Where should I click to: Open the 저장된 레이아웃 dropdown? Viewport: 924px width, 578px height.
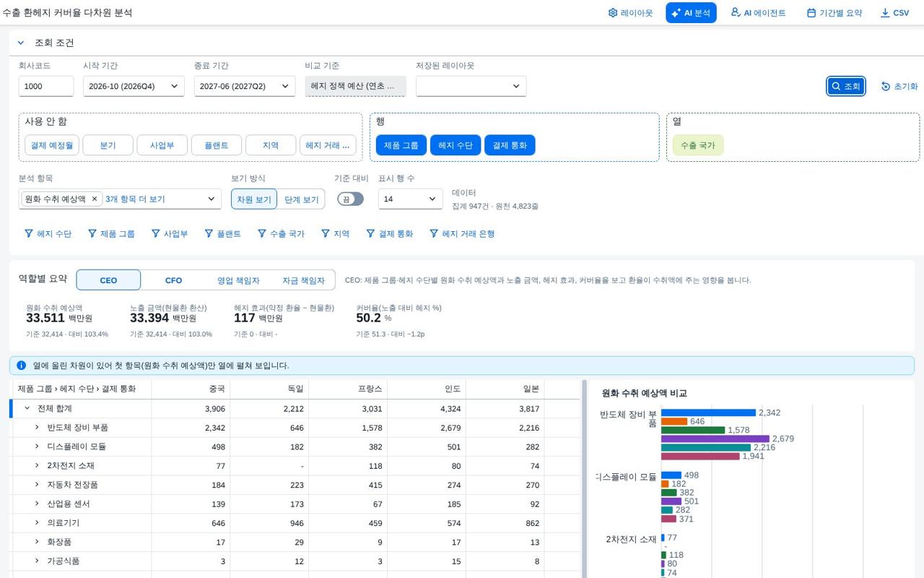tap(471, 86)
